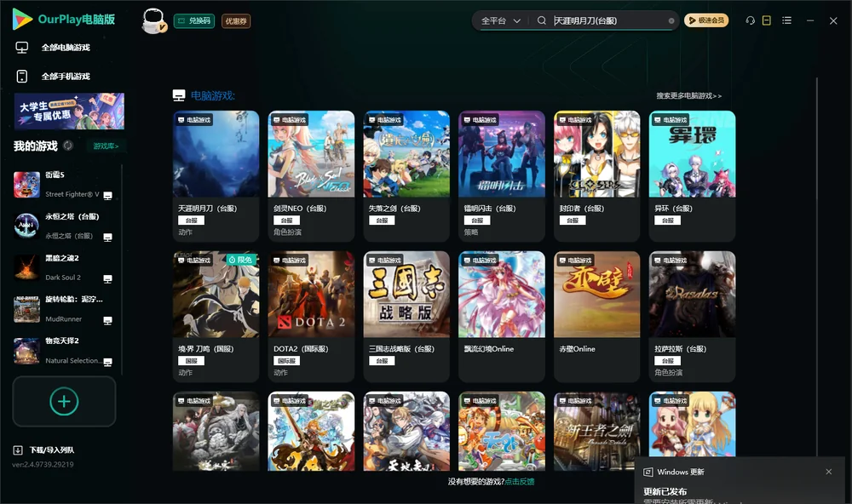Open 天涯明月刀 (台服) game card
This screenshot has width=852, height=504.
(216, 176)
